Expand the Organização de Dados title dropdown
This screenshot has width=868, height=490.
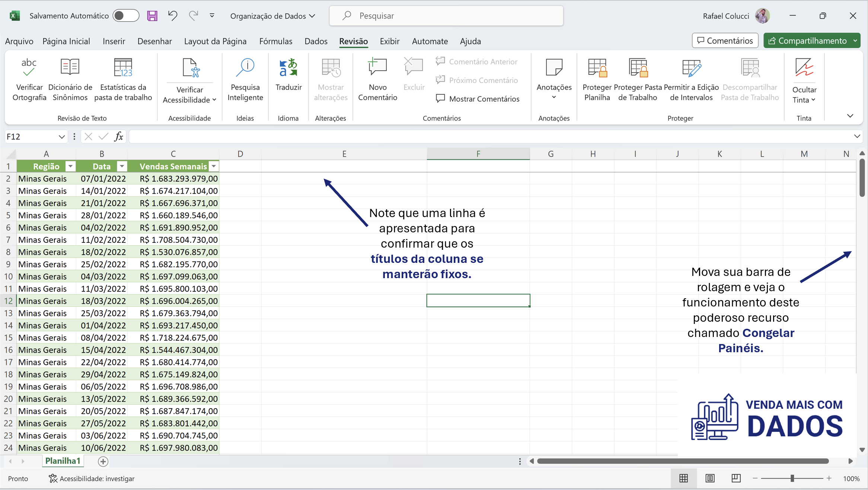tap(312, 16)
